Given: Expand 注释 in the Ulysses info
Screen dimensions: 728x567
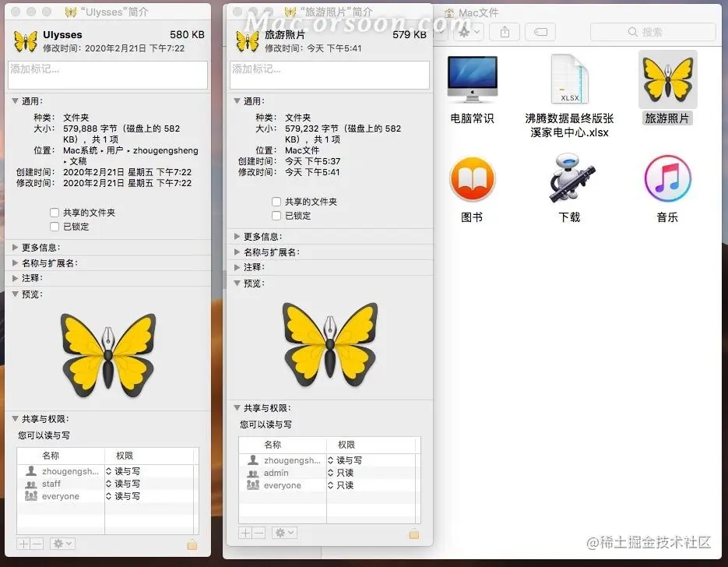Looking at the screenshot, I should 15,278.
